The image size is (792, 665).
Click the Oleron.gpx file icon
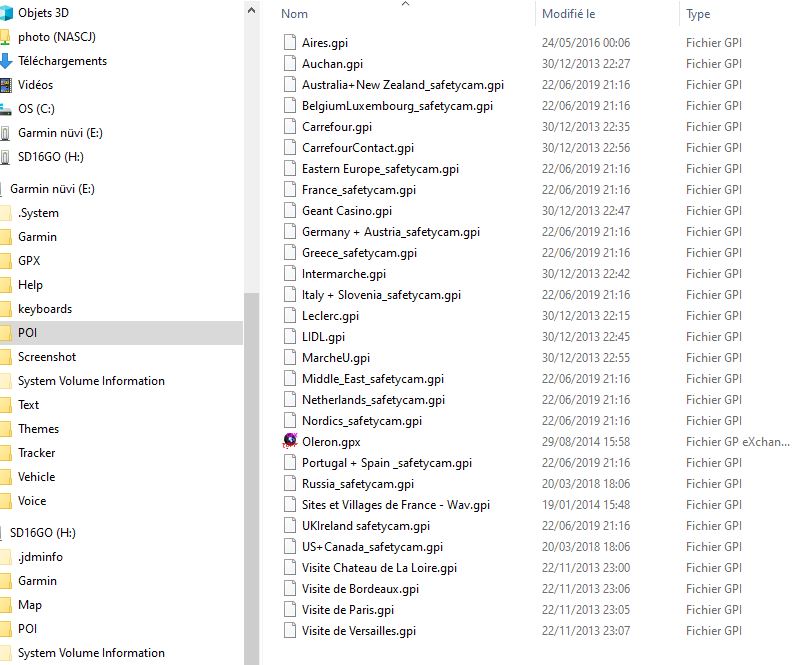[290, 441]
